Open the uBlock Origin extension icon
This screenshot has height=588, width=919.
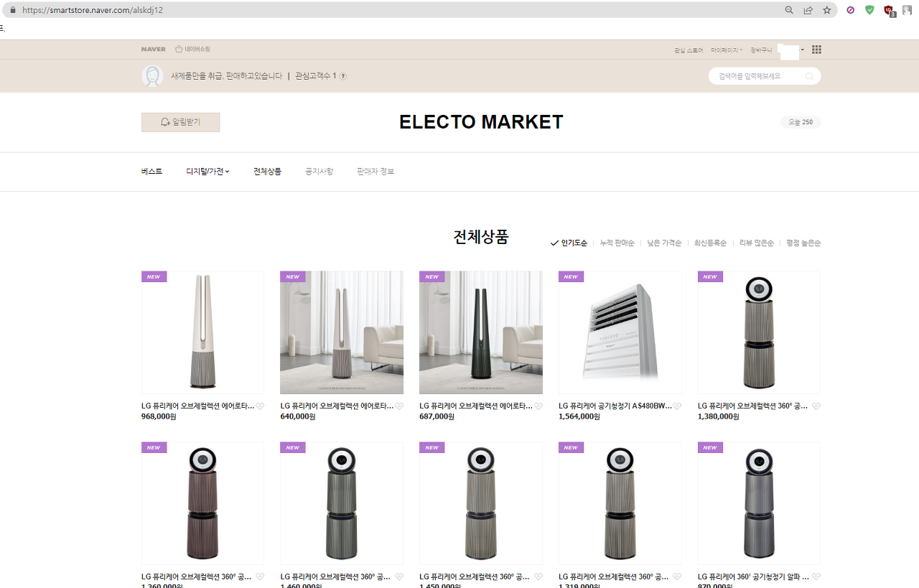(x=889, y=10)
